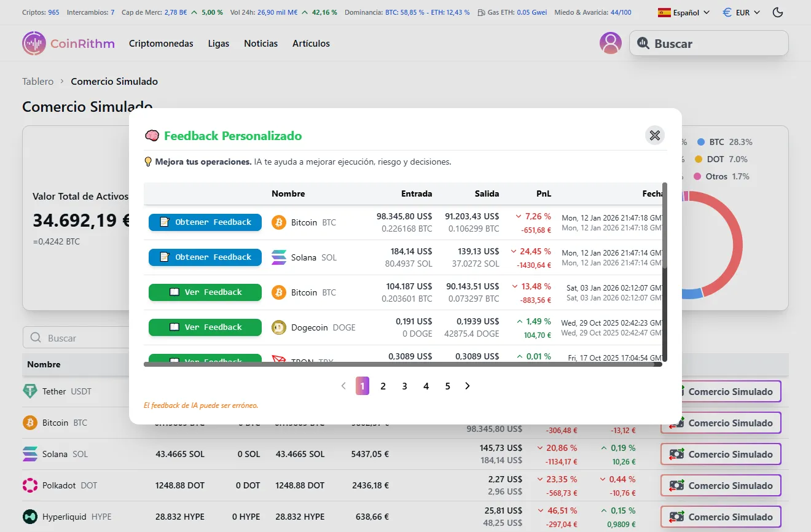Select Artículos in the navigation bar
The width and height of the screenshot is (811, 532).
tap(311, 43)
